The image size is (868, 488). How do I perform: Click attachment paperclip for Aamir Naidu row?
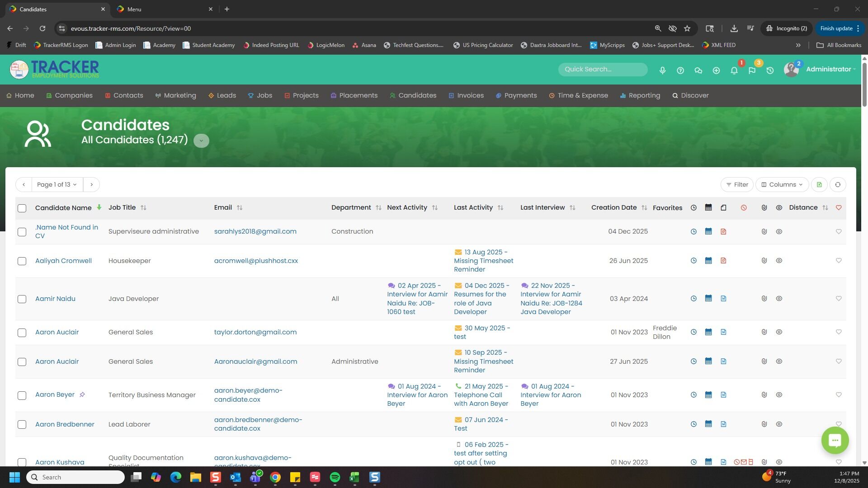[764, 299]
